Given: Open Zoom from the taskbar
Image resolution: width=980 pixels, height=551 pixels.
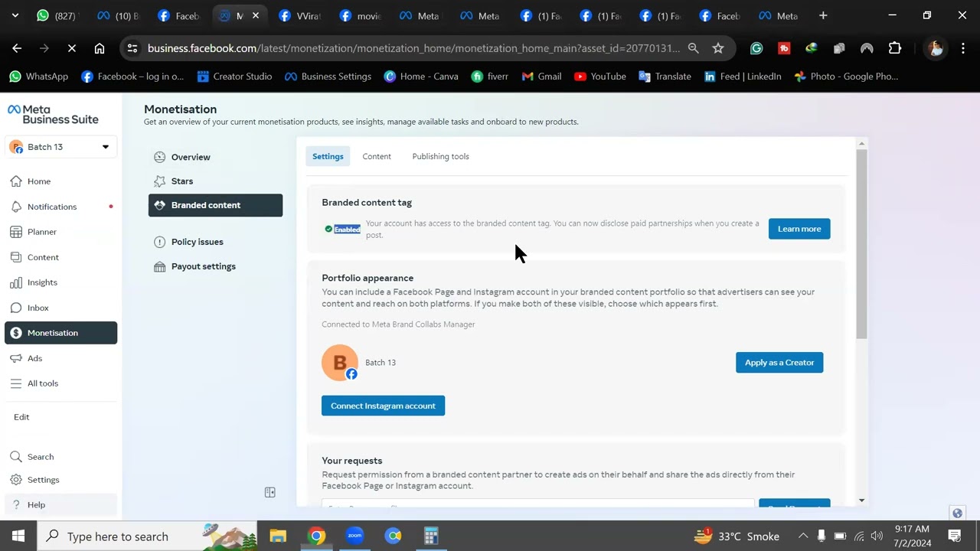Looking at the screenshot, I should pyautogui.click(x=354, y=536).
